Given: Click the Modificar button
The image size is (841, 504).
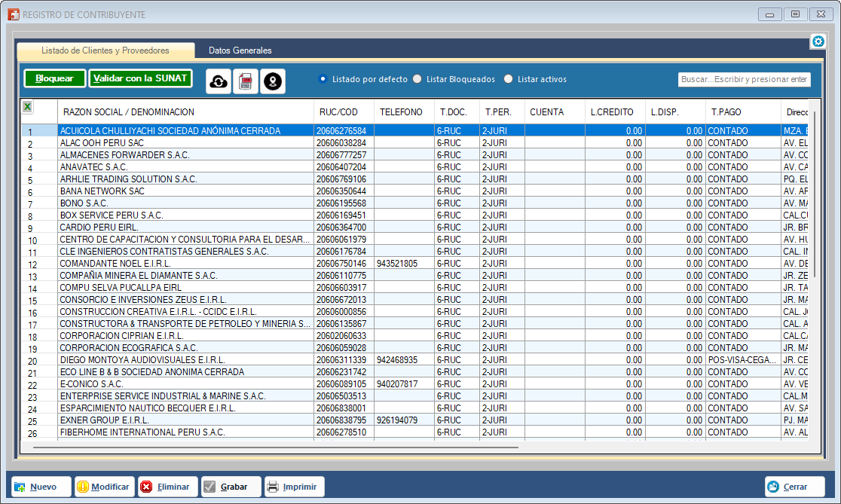Looking at the screenshot, I should (105, 487).
